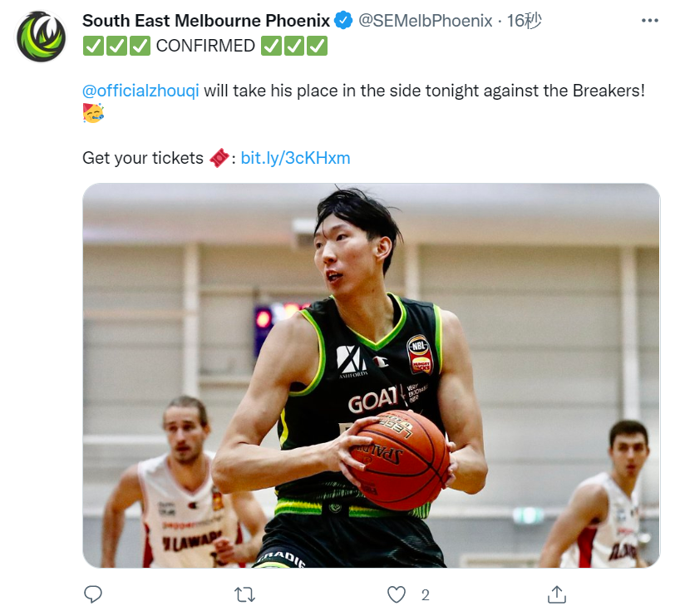Open the South East Melbourne Phoenix profile name
The height and width of the screenshot is (616, 675).
pyautogui.click(x=206, y=21)
